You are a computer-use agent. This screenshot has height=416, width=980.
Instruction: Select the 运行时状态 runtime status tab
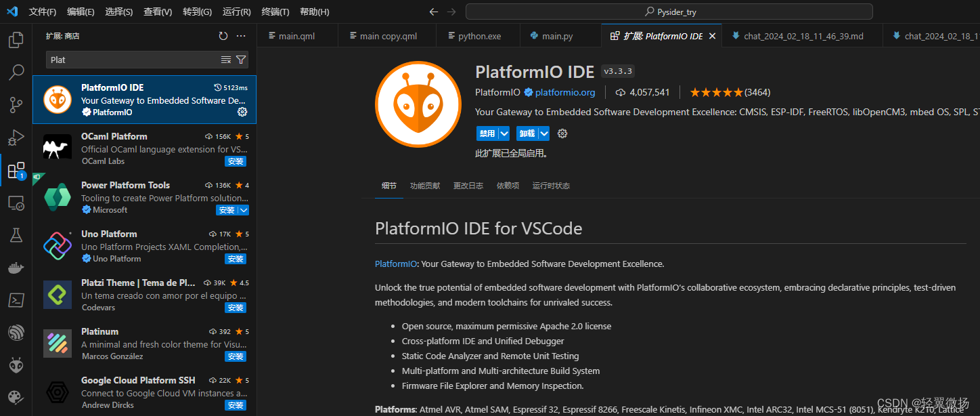551,186
